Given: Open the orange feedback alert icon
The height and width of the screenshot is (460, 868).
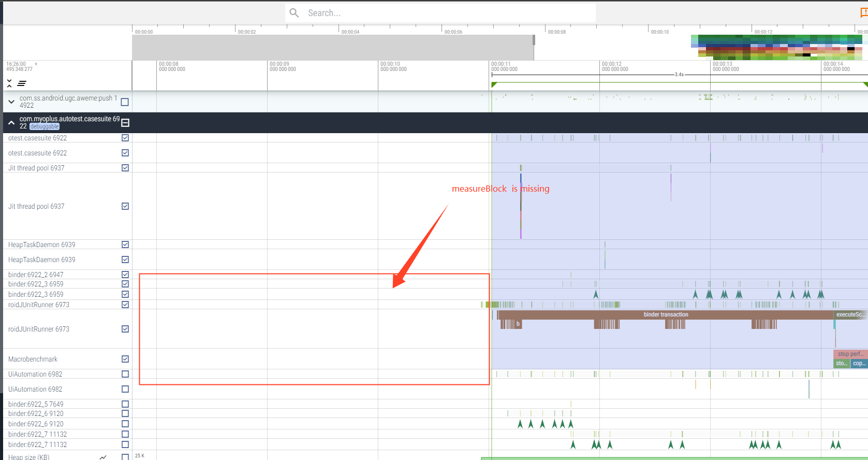Looking at the screenshot, I should pyautogui.click(x=863, y=13).
